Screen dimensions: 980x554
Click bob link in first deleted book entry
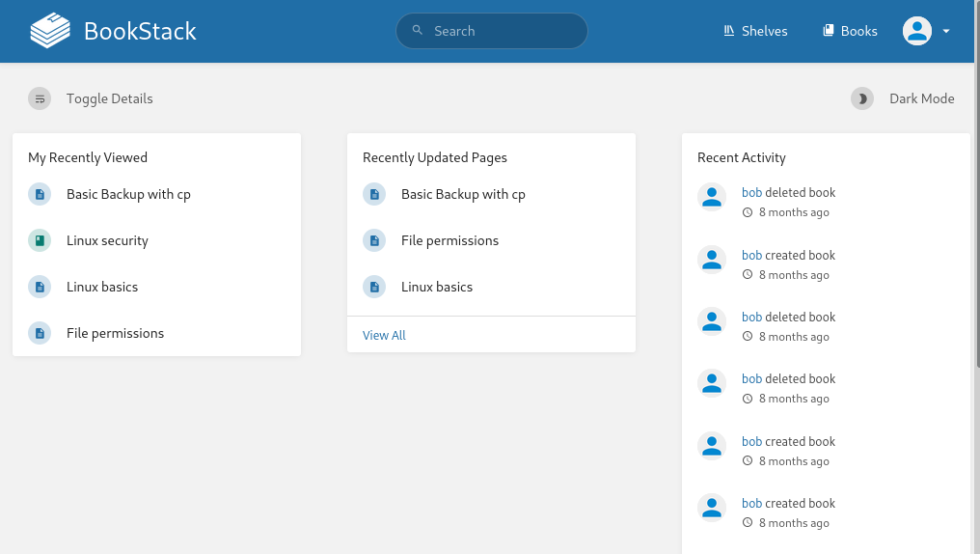(x=751, y=193)
